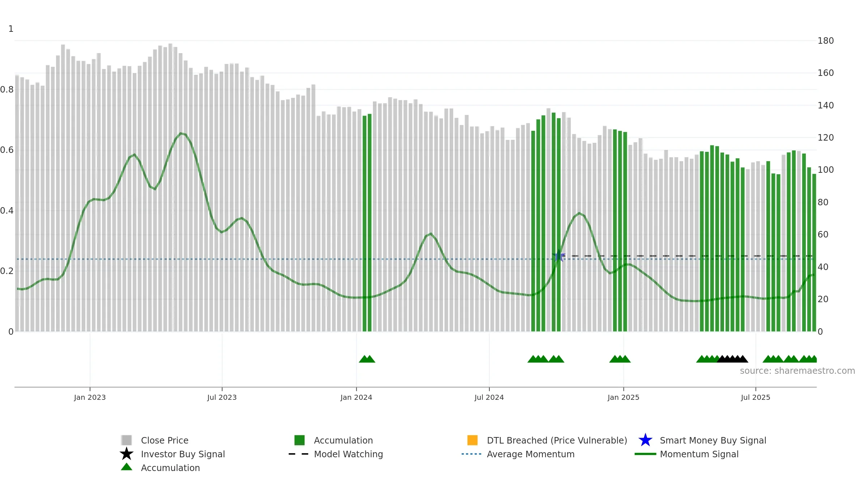Click the green triangles cluster near Jan 2025
The image size is (868, 488).
click(x=620, y=359)
